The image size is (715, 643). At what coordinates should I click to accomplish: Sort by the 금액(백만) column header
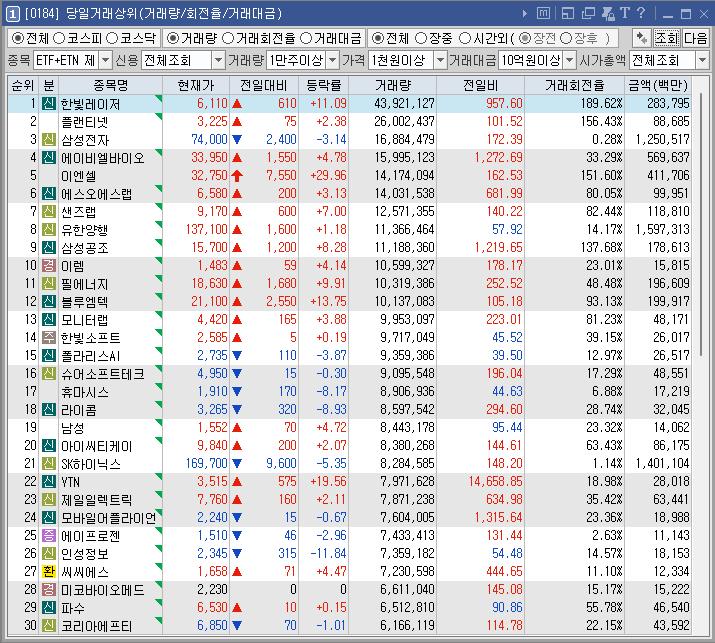(658, 85)
